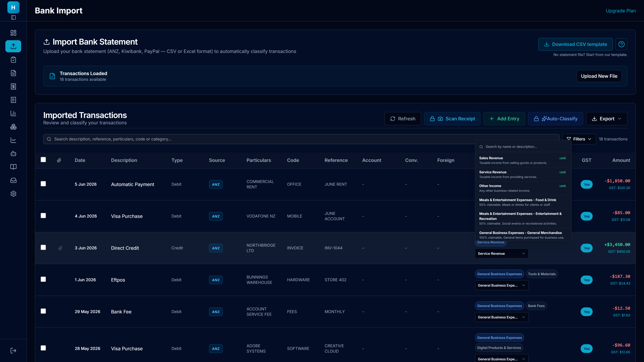Viewport: 644px width, 362px height.
Task: Click the Amount column header
Action: 621,160
